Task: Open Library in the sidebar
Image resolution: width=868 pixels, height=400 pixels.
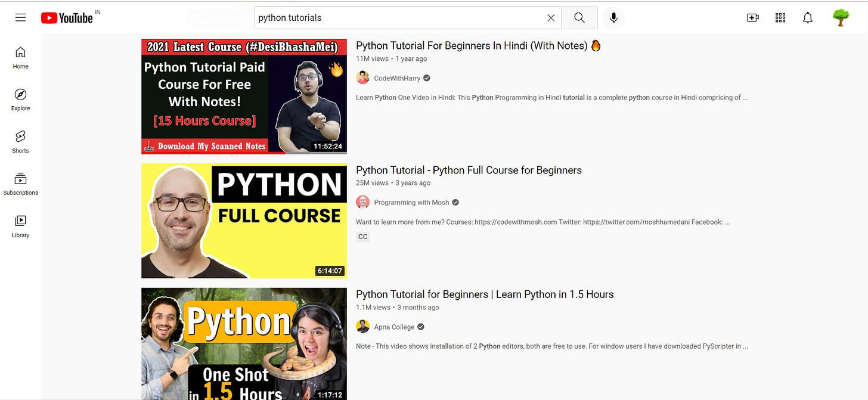Action: click(20, 227)
